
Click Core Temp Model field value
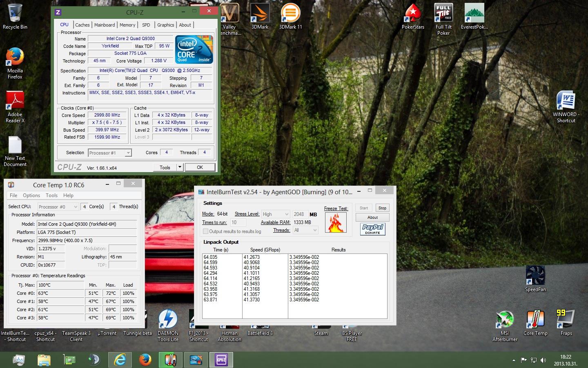[x=87, y=224]
